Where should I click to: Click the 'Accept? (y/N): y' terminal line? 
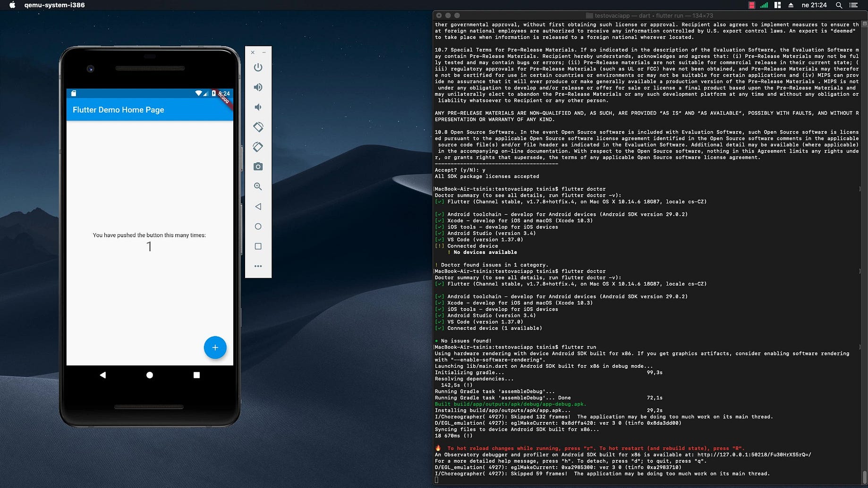point(460,170)
